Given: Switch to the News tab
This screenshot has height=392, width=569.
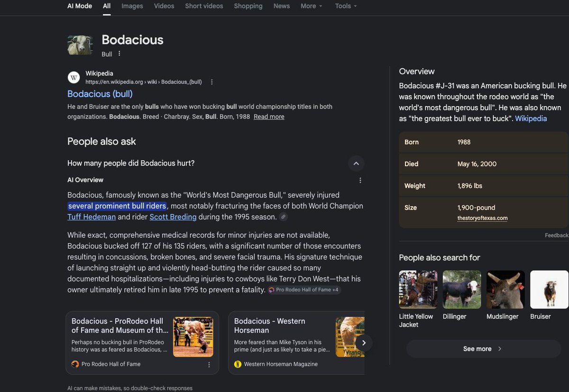Looking at the screenshot, I should tap(282, 6).
